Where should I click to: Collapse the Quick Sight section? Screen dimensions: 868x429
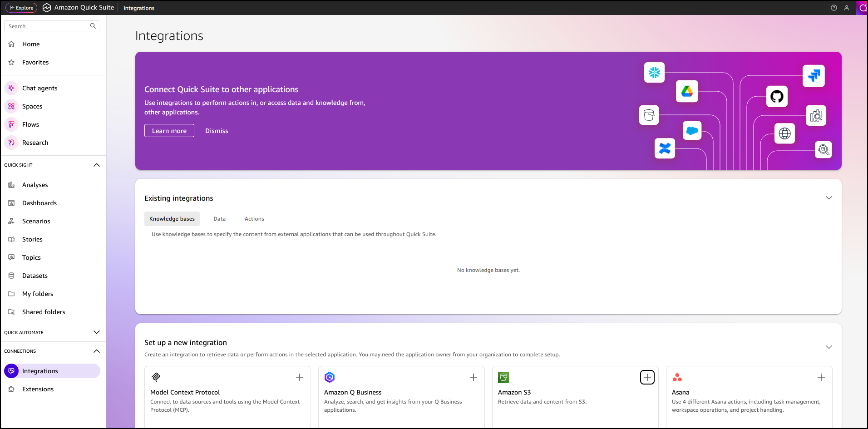click(97, 165)
